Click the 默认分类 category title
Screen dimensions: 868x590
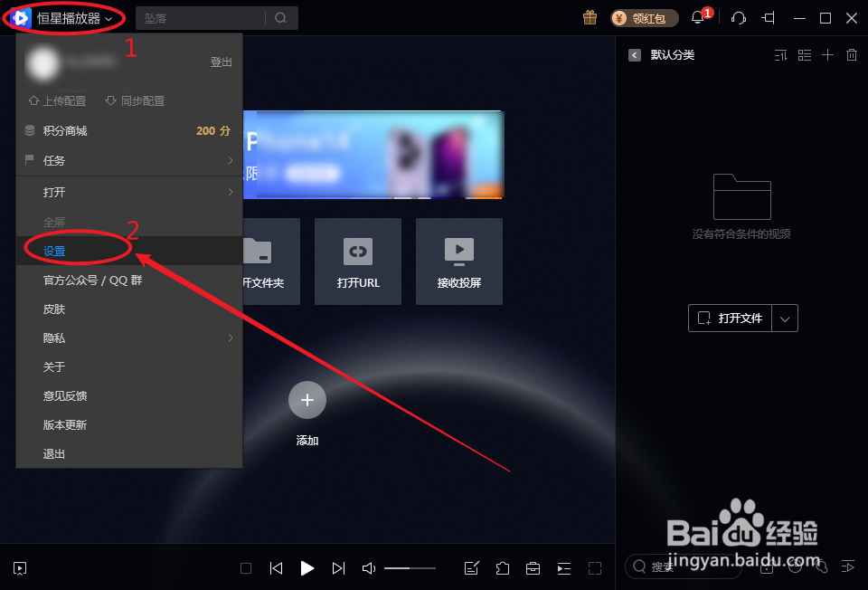point(673,55)
